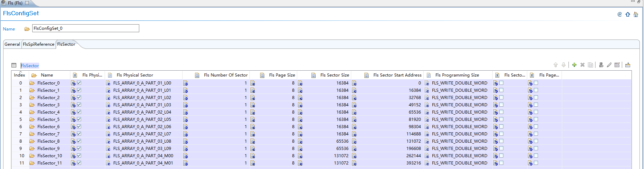Toggle Fls Physi... checkbox for FlsSector_4

pos(79,112)
